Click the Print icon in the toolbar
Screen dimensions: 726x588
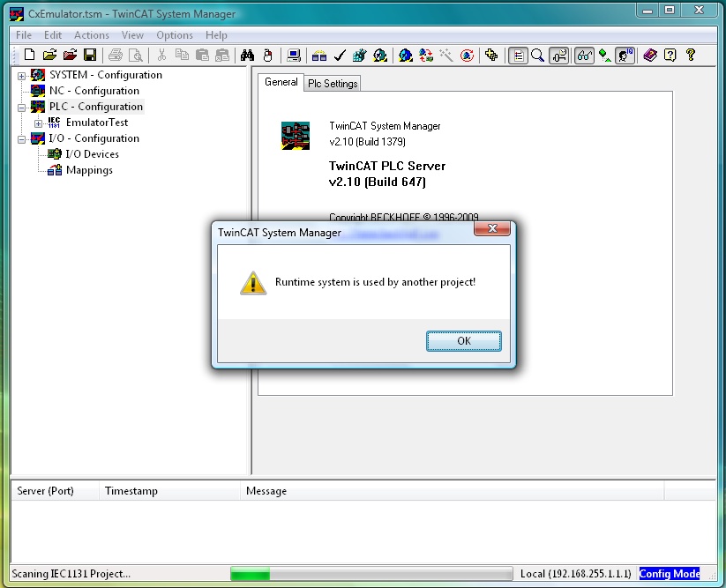[116, 56]
